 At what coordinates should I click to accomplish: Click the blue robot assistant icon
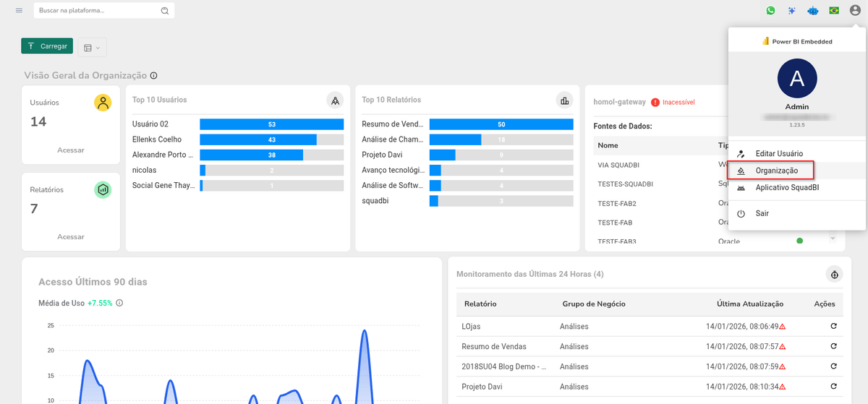coord(812,11)
